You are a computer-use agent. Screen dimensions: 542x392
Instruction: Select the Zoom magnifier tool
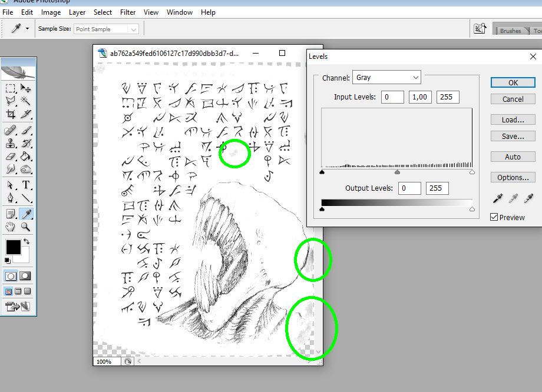(25, 227)
